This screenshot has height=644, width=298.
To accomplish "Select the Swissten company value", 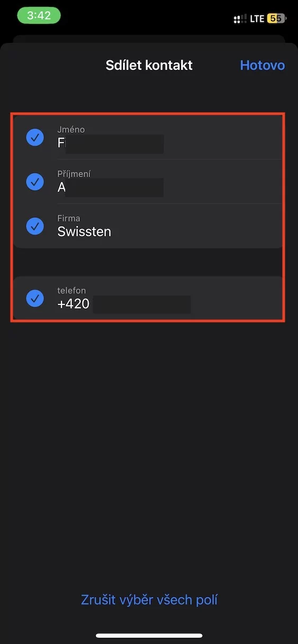I will [x=84, y=231].
